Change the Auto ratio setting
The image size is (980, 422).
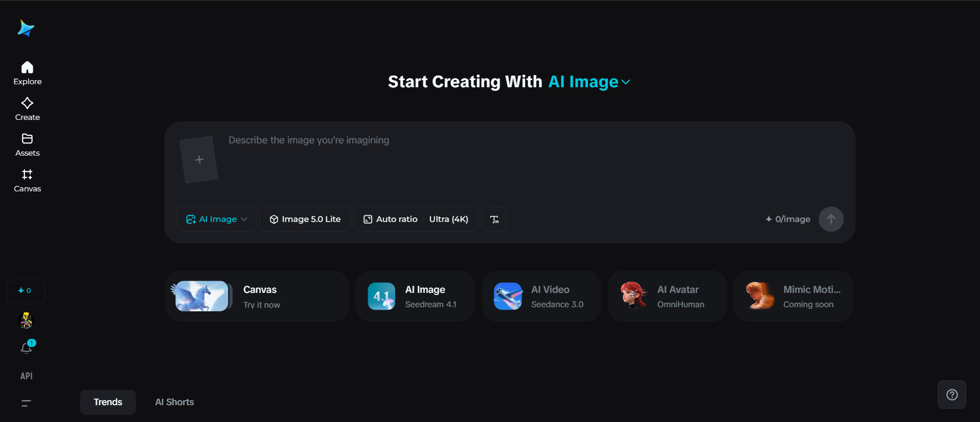tap(390, 219)
